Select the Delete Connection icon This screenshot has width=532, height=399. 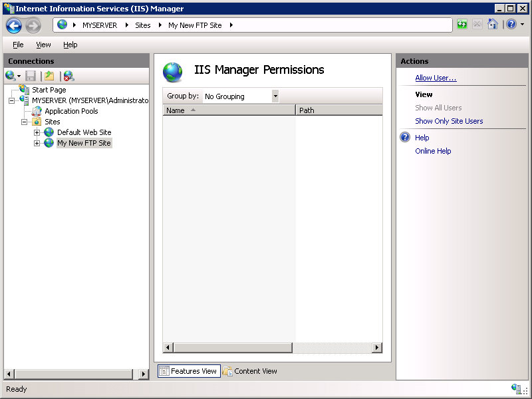pos(66,76)
